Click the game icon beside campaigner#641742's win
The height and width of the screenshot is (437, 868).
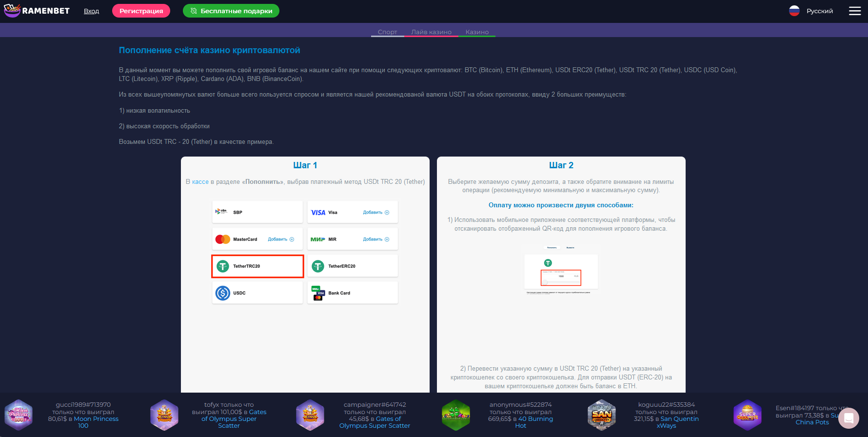click(310, 415)
